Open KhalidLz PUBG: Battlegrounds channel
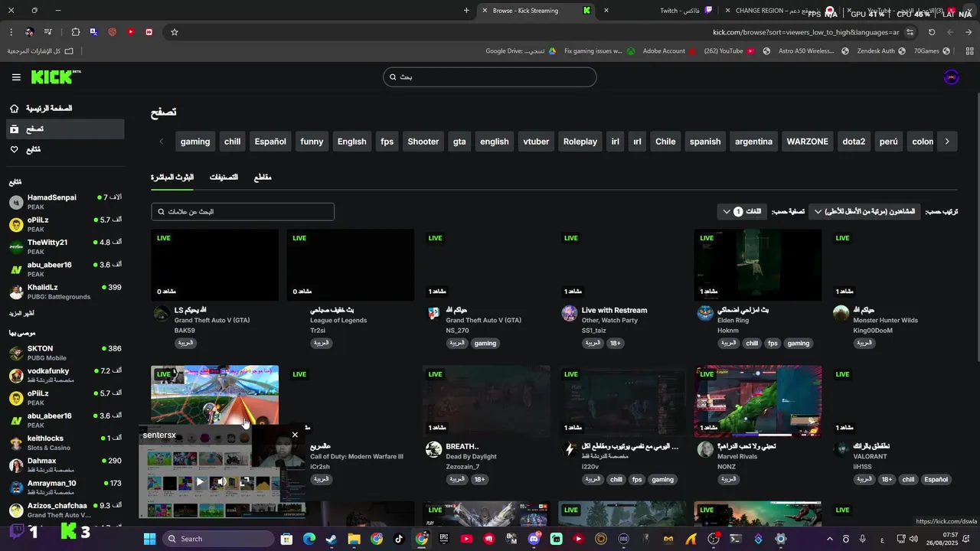980x551 pixels. [x=66, y=292]
